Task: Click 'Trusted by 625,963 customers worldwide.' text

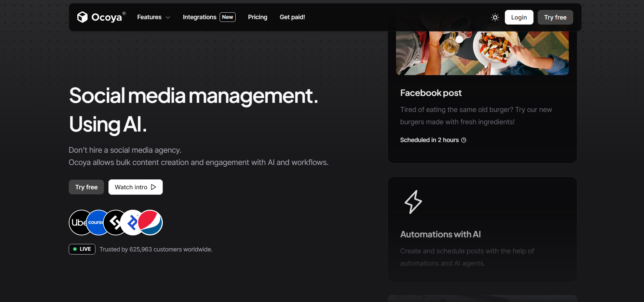Action: 156,249
